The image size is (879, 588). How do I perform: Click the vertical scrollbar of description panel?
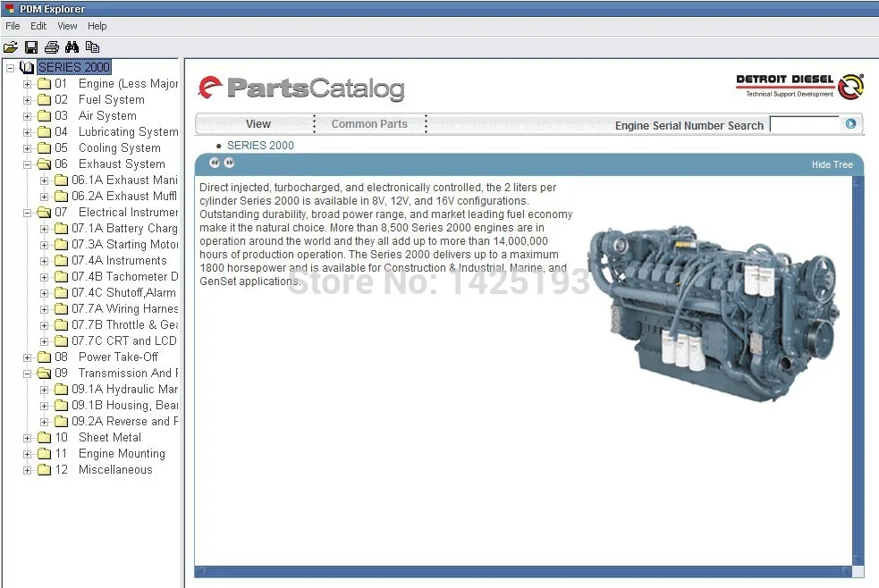point(858,371)
